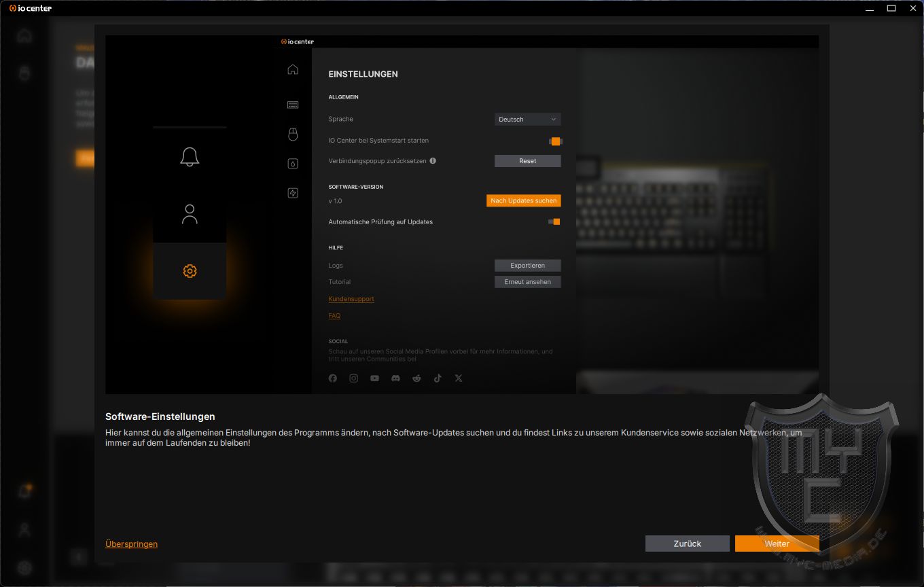Select the highlighted orange settings gear icon
Image resolution: width=924 pixels, height=587 pixels.
pyautogui.click(x=190, y=271)
